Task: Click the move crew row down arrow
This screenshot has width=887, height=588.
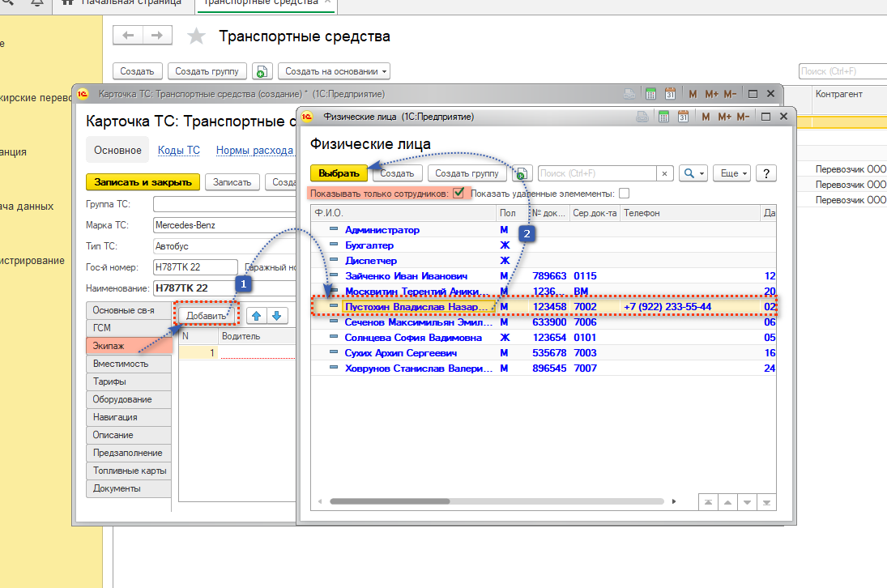Action: (276, 316)
